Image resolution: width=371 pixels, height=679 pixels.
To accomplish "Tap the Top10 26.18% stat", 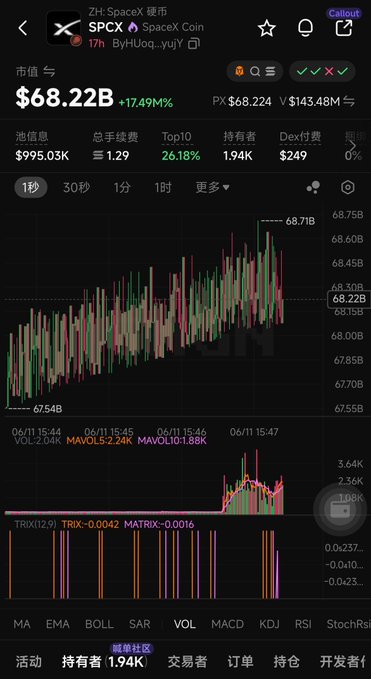I will [x=181, y=146].
